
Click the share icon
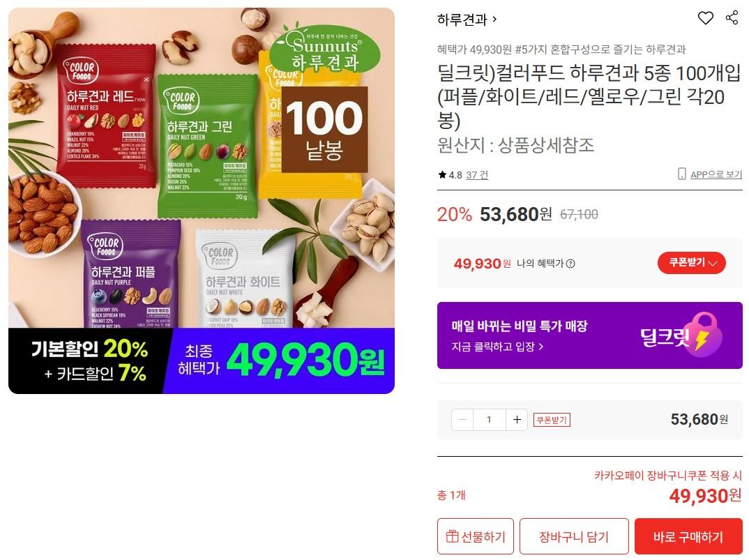pyautogui.click(x=732, y=18)
